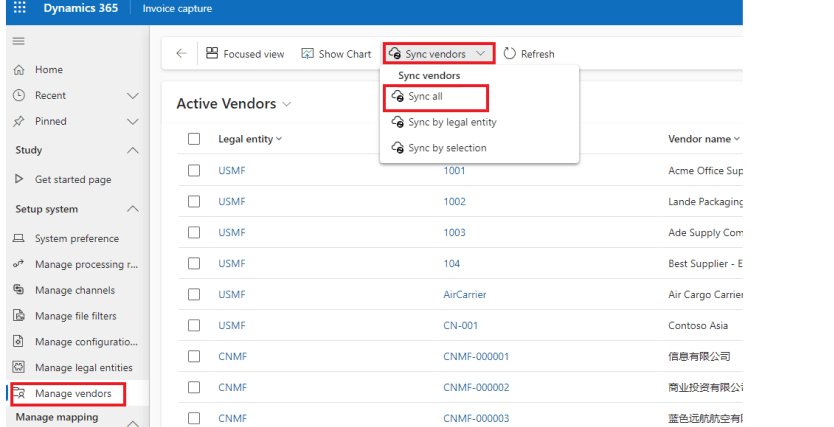Switch to Focused view
Screen dimensions: 834x427
point(245,54)
